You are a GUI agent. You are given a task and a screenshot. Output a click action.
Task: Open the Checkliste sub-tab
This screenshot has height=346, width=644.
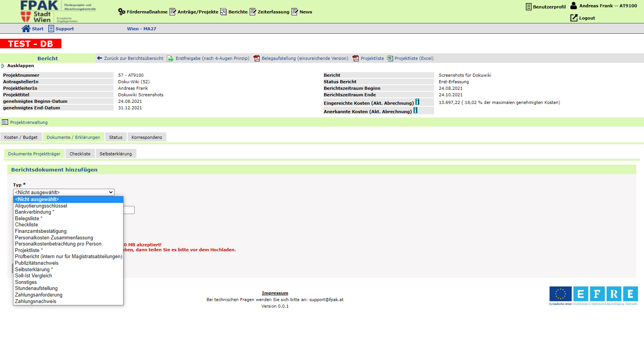(x=80, y=154)
